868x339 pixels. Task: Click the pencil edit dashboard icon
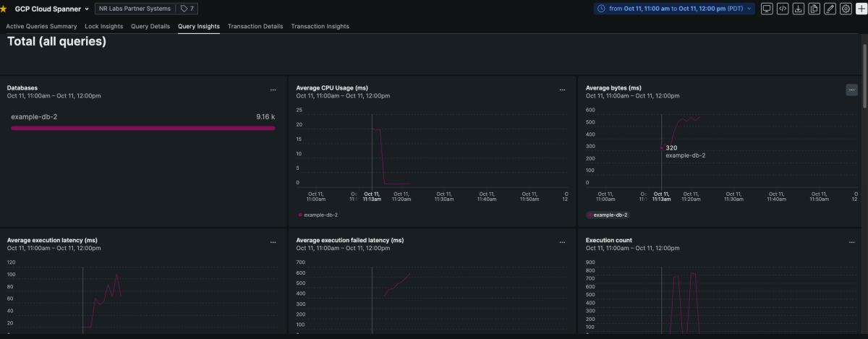point(830,9)
